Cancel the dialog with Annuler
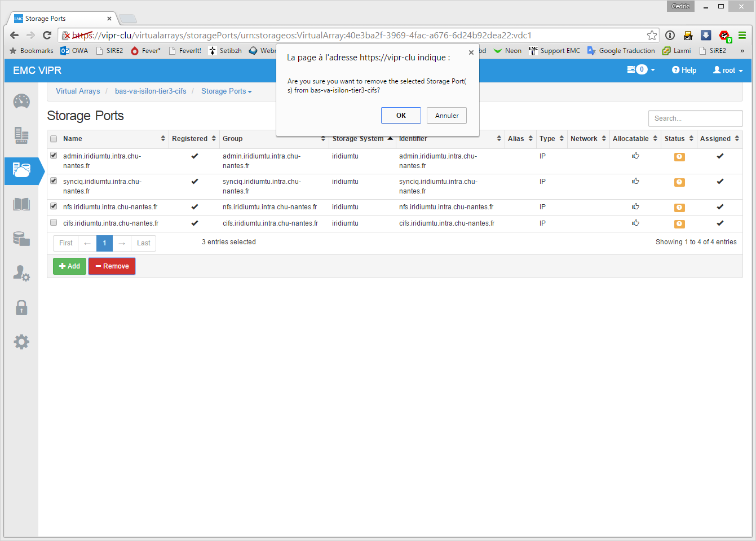 point(446,116)
